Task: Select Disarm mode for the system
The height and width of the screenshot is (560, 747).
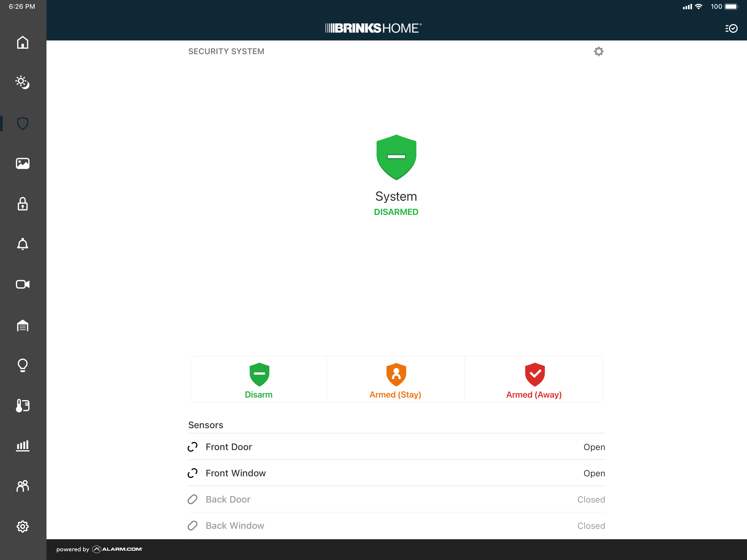Action: pyautogui.click(x=259, y=379)
